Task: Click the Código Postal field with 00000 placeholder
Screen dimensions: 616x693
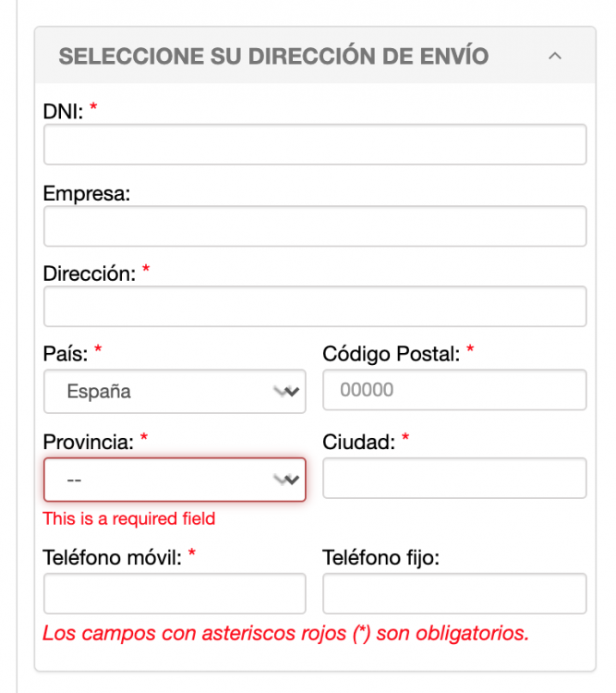Action: click(453, 390)
